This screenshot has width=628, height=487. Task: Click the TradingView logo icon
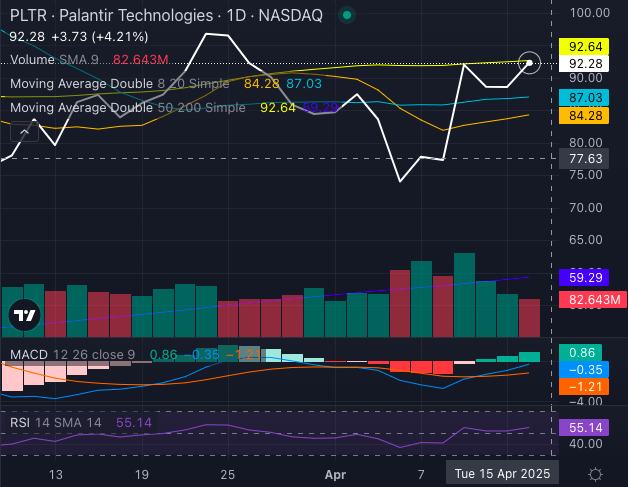click(x=22, y=316)
